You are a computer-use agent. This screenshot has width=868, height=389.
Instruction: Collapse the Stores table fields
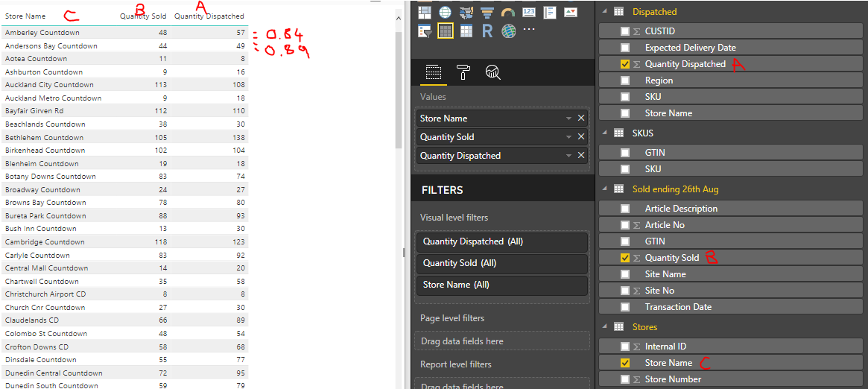[x=605, y=327]
